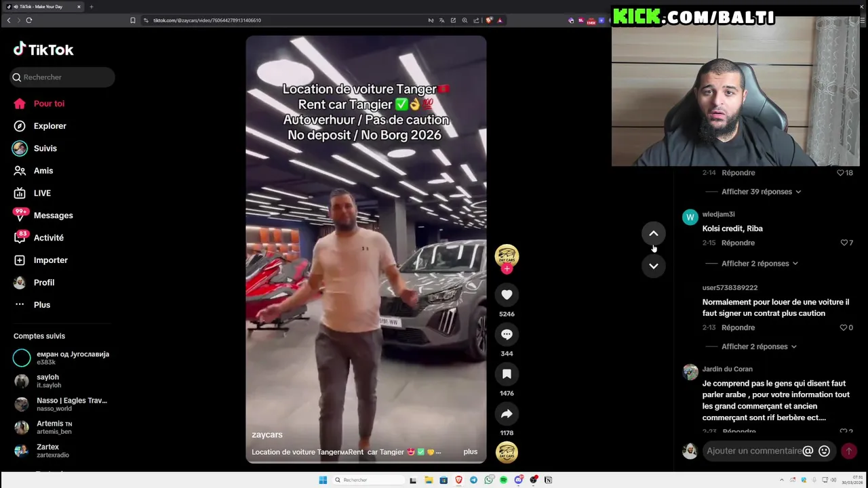Viewport: 868px width, 488px height.
Task: Open the zaycars username on the video
Action: click(x=267, y=434)
